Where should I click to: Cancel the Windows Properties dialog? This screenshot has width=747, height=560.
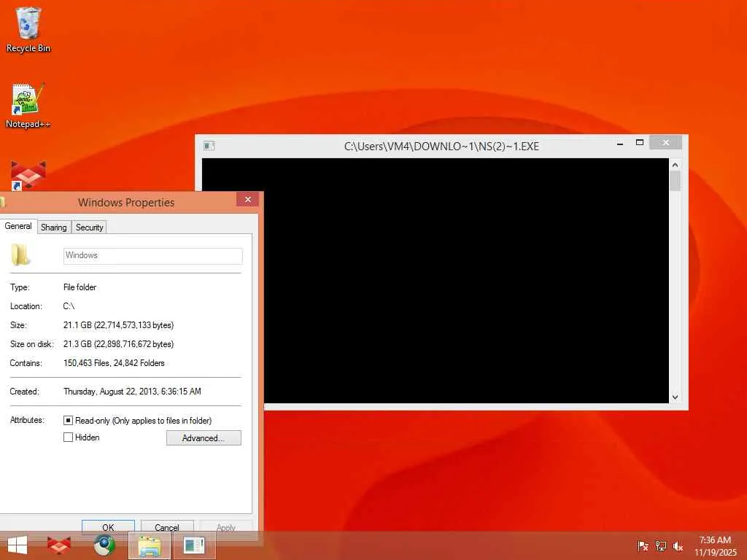(x=167, y=526)
